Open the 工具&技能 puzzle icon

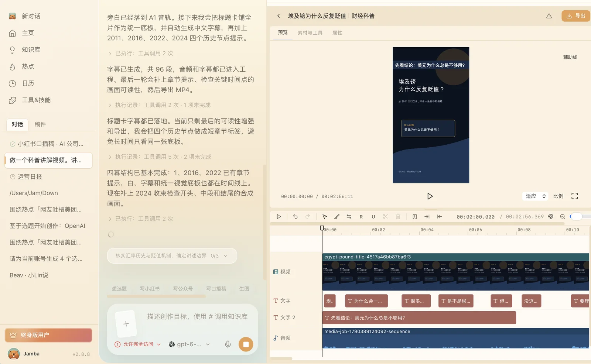pos(12,100)
